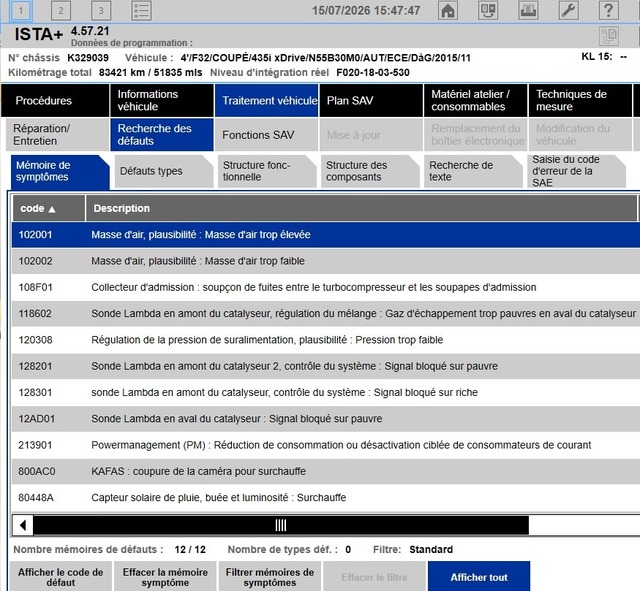Click the 12 / 12 fault count
Screen dimensions: 640x591
pos(190,549)
